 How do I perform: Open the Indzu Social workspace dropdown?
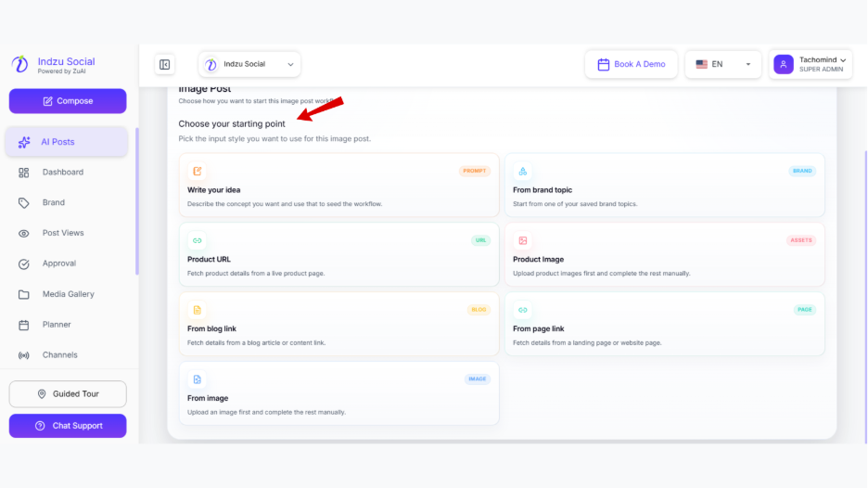[249, 64]
